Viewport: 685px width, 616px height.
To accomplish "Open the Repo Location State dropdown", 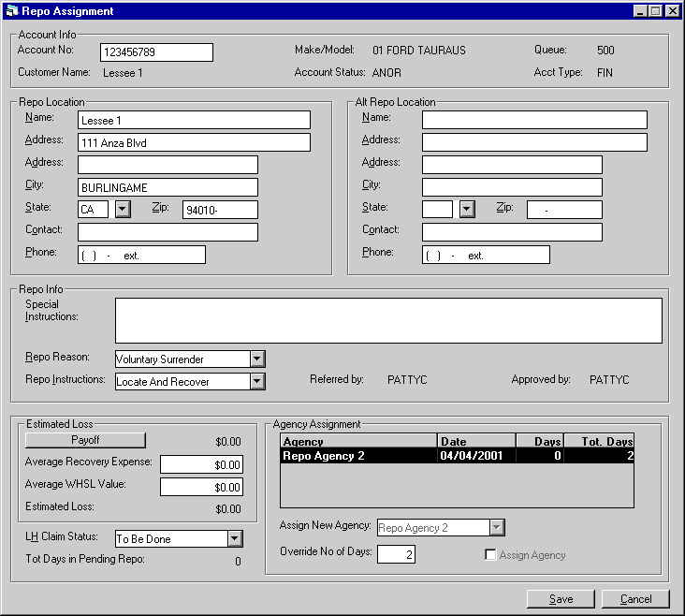I will (x=123, y=209).
